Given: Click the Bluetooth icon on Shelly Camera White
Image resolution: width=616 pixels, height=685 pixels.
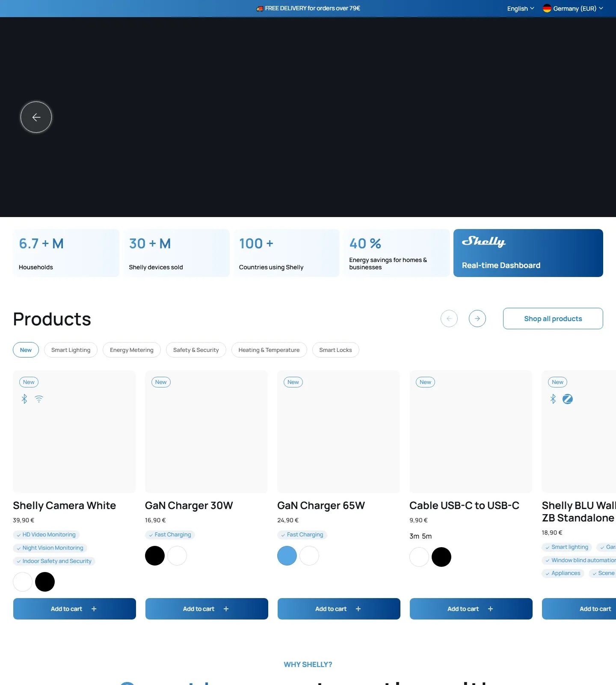Looking at the screenshot, I should click(x=24, y=399).
